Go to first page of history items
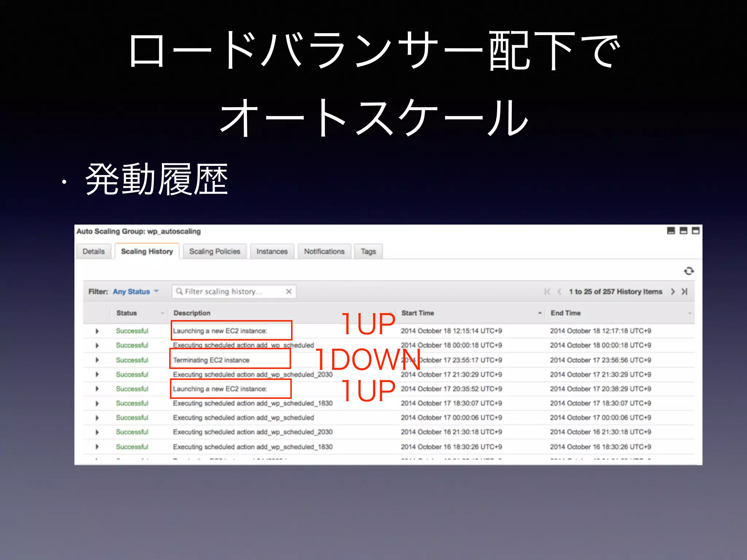The width and height of the screenshot is (747, 560). coord(547,291)
